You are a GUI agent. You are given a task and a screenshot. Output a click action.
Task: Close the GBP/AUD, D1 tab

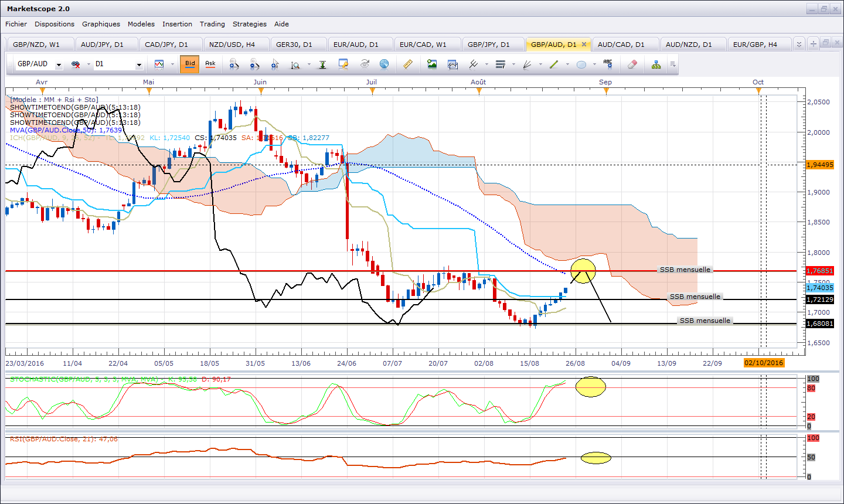pos(584,45)
